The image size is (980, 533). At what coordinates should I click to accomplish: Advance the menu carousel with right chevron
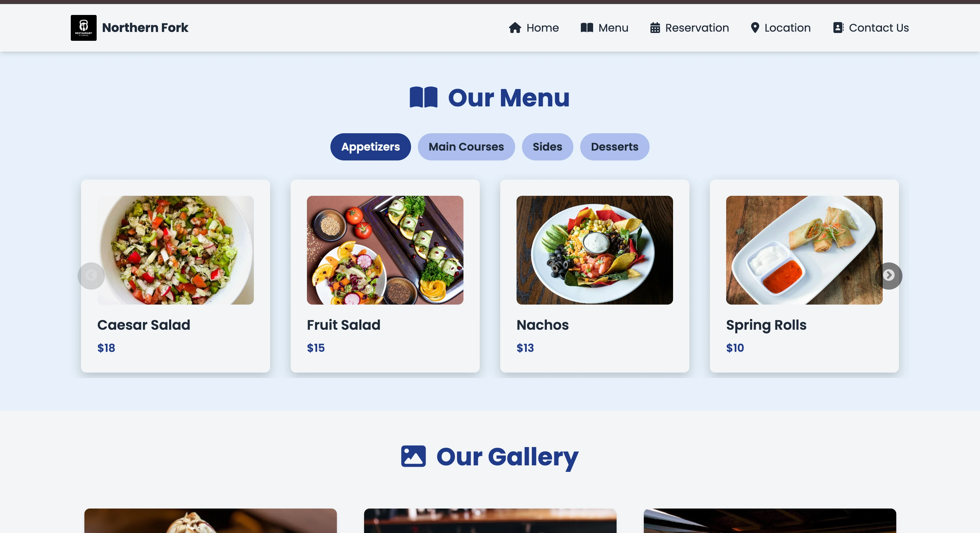coord(888,276)
